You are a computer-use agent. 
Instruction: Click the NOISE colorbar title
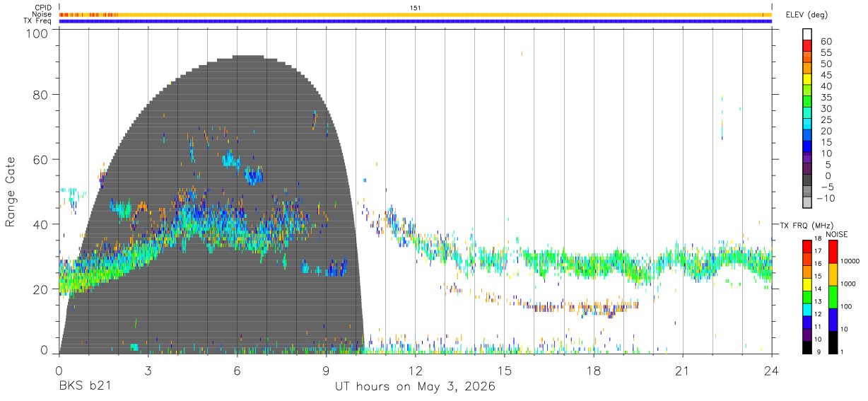coord(837,234)
